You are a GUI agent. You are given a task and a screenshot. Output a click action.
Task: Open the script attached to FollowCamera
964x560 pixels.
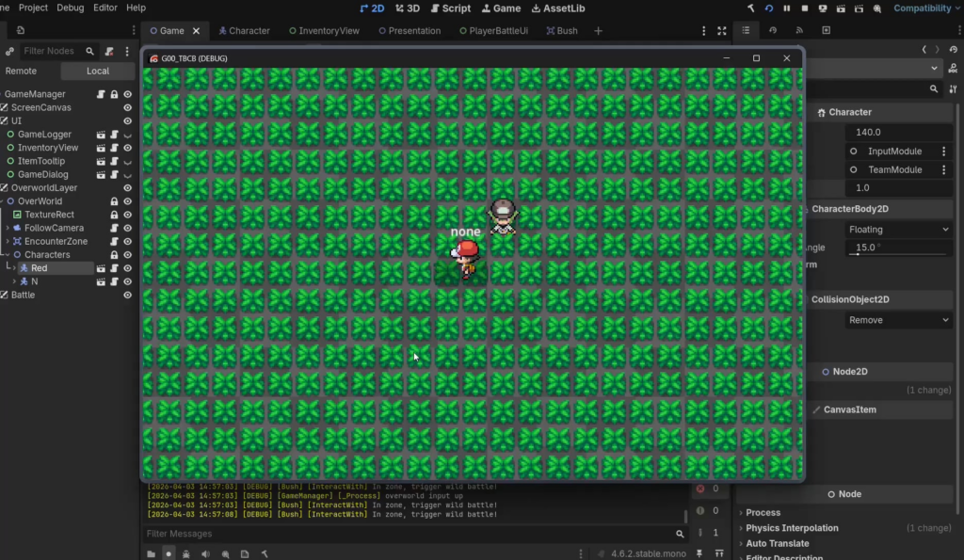click(x=114, y=228)
